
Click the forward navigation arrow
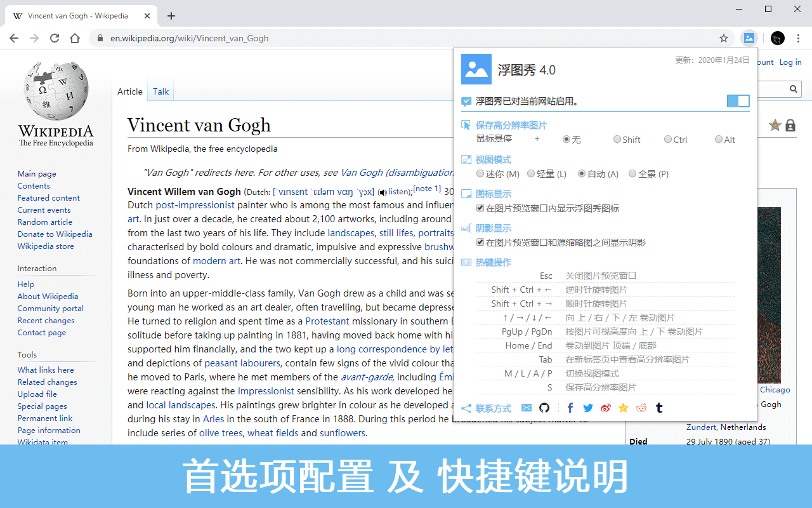(x=34, y=38)
